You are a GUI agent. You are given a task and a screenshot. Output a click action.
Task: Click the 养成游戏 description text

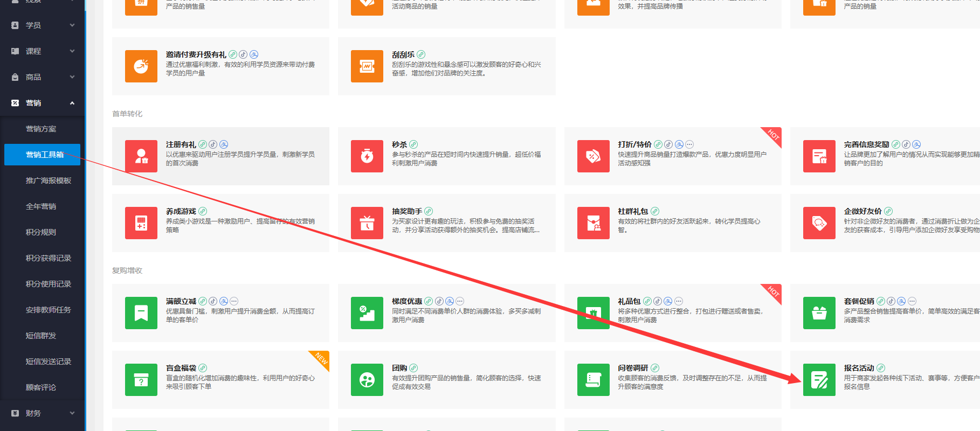click(240, 226)
